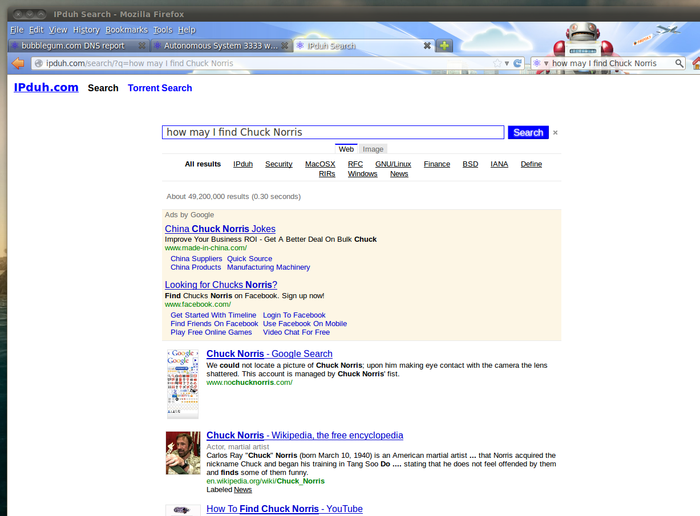Open Video Chat For Free sublink
This screenshot has width=700, height=516.
pos(296,332)
